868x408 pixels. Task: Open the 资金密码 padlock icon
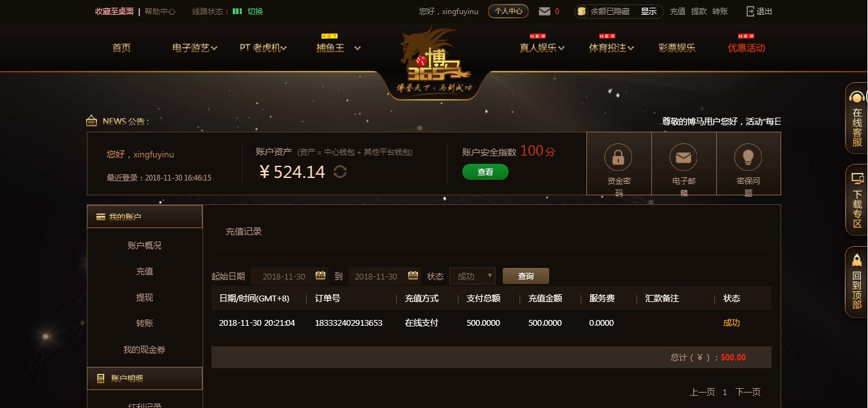point(619,157)
